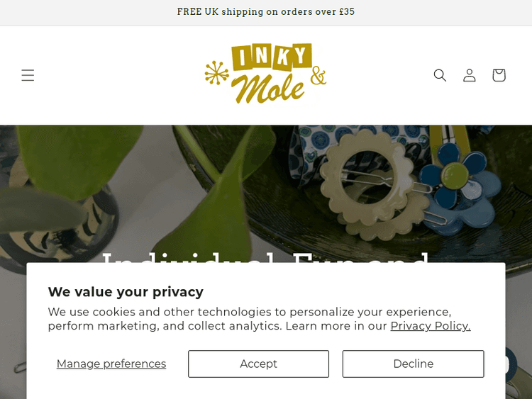Click the search magnifier icon
The height and width of the screenshot is (399, 532).
click(x=440, y=75)
